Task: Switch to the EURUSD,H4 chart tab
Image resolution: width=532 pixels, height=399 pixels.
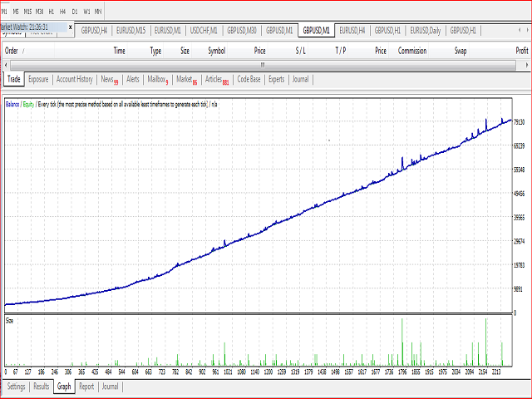Action: [x=352, y=31]
